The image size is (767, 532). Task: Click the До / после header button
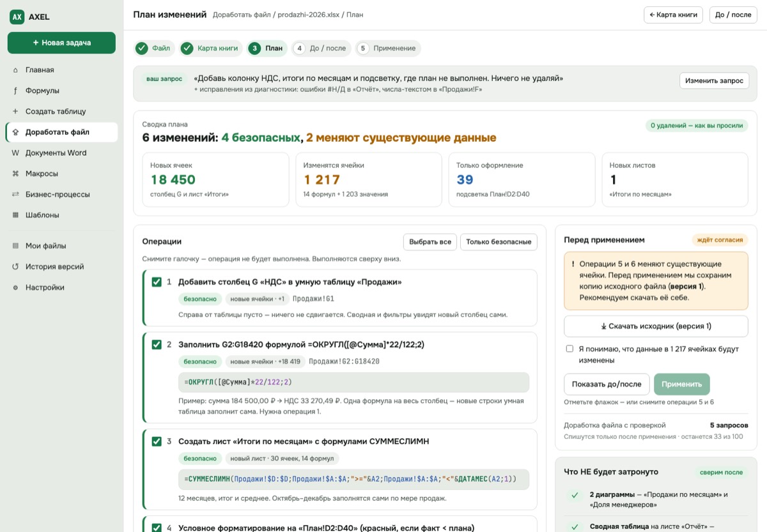point(732,15)
